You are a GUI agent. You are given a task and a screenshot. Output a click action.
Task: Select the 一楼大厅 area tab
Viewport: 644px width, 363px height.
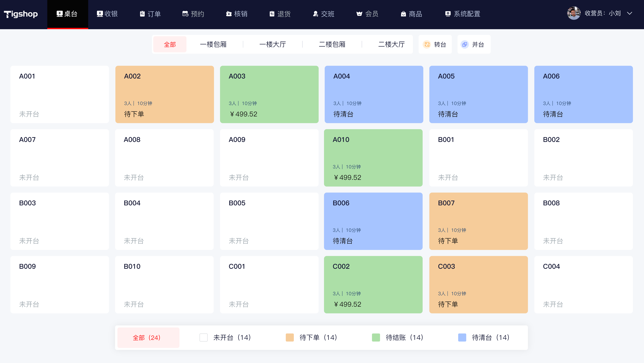(272, 45)
